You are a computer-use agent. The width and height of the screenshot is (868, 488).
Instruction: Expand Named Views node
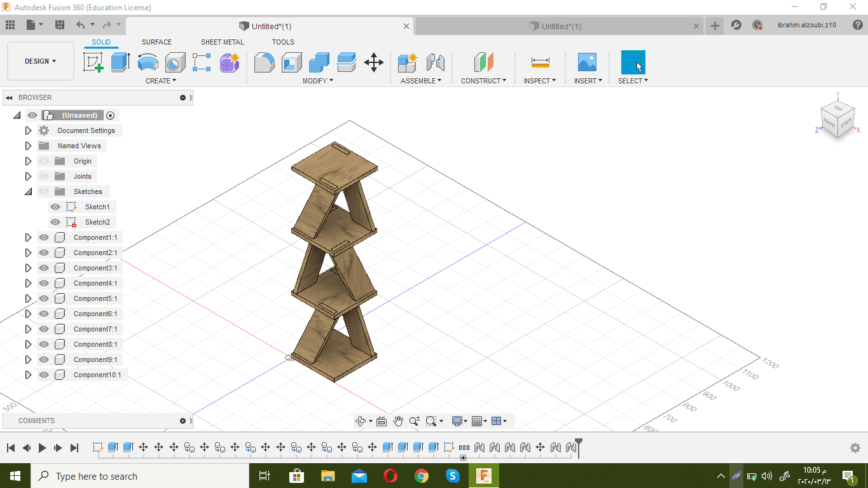pyautogui.click(x=28, y=146)
